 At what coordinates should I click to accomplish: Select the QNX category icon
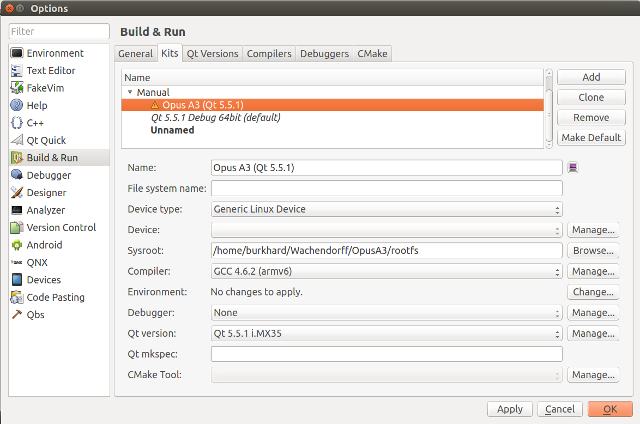pos(17,262)
